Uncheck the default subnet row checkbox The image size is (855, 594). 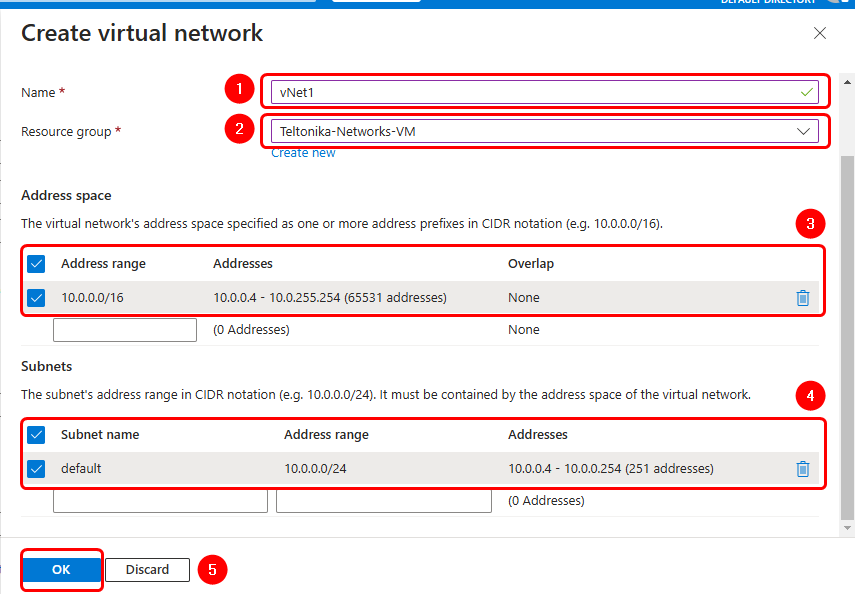coord(37,468)
